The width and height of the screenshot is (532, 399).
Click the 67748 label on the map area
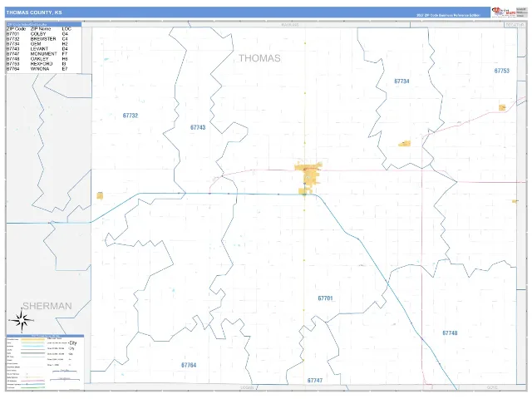pyautogui.click(x=450, y=333)
